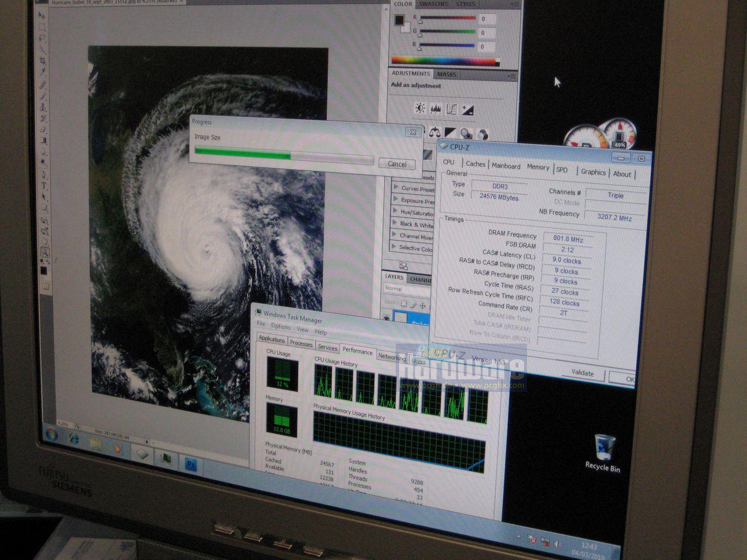Screen dimensions: 747x560
Task: Select the Type tool
Action: click(x=44, y=186)
